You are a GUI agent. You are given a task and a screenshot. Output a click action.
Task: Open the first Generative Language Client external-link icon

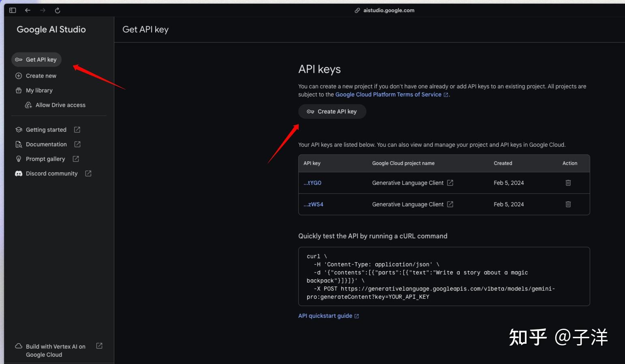point(450,183)
